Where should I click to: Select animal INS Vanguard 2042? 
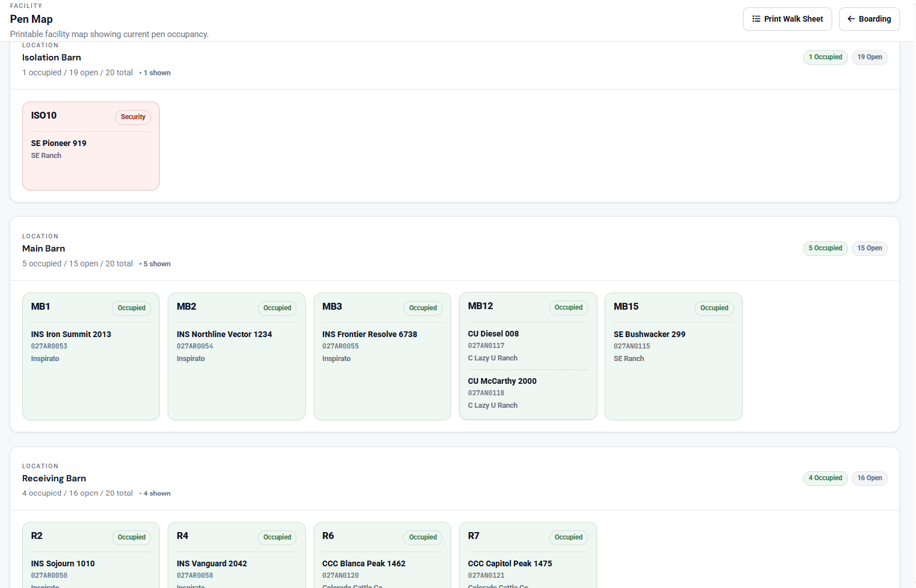212,563
